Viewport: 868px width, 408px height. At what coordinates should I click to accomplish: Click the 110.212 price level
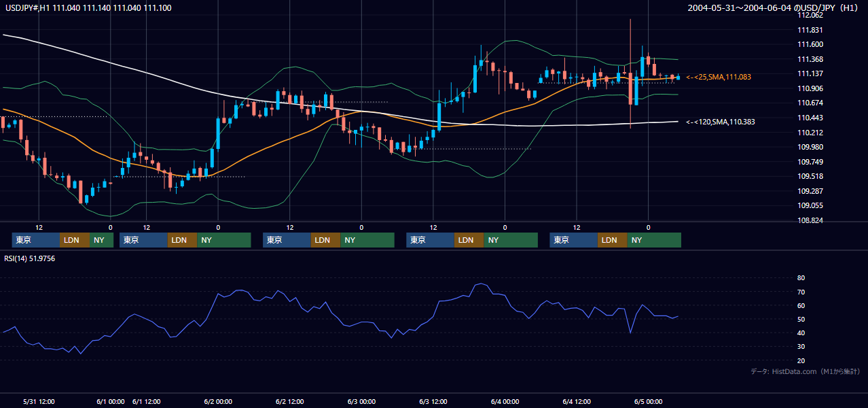pos(810,133)
